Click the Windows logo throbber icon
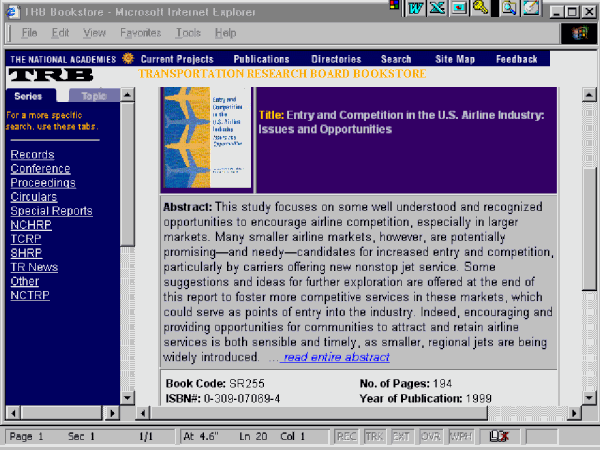Screen dimensions: 600x450 click(579, 33)
